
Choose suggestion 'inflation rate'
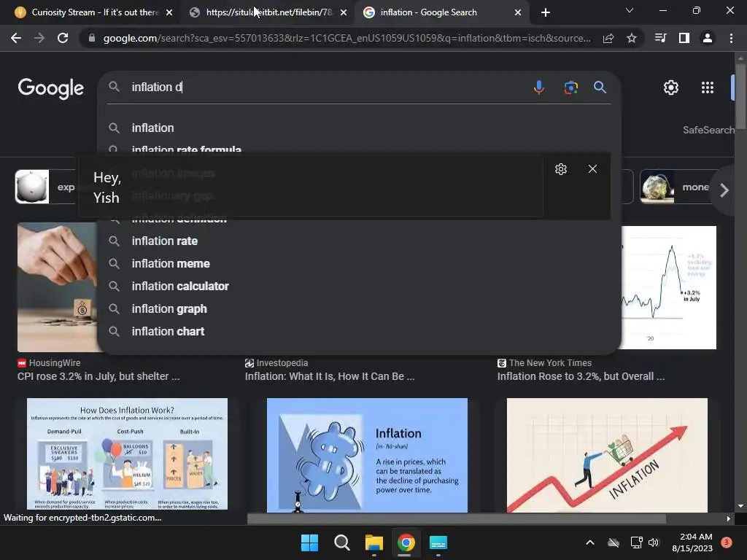[359, 241]
